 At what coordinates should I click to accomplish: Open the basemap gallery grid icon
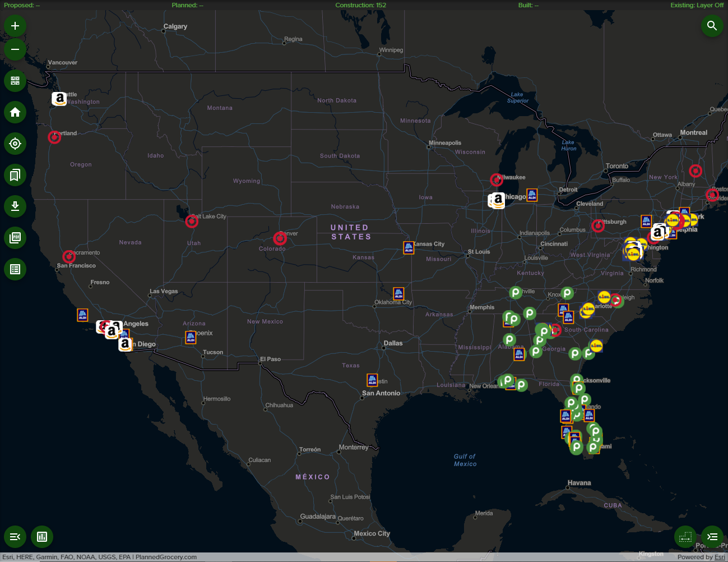point(15,81)
